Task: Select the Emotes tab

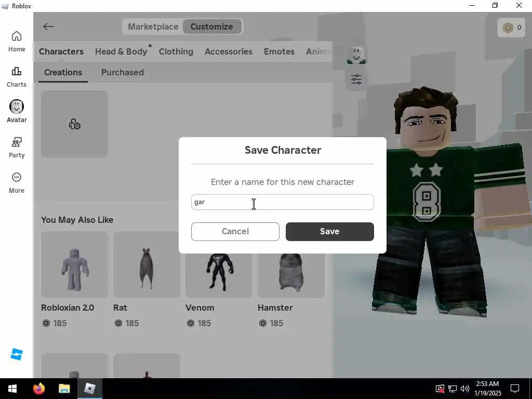Action: [279, 51]
